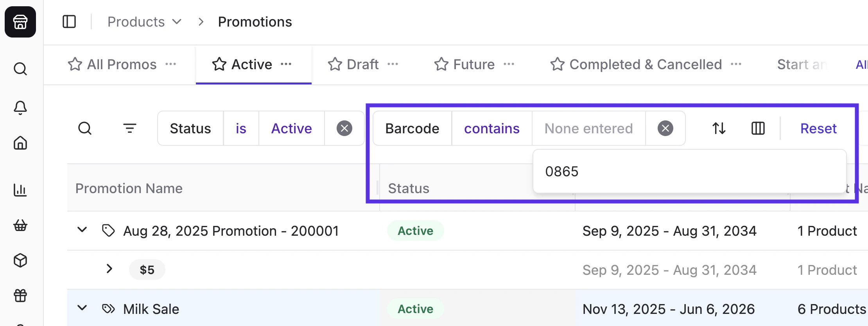Clear the Barcode contains filter
Viewport: 868px width, 326px height.
[665, 128]
